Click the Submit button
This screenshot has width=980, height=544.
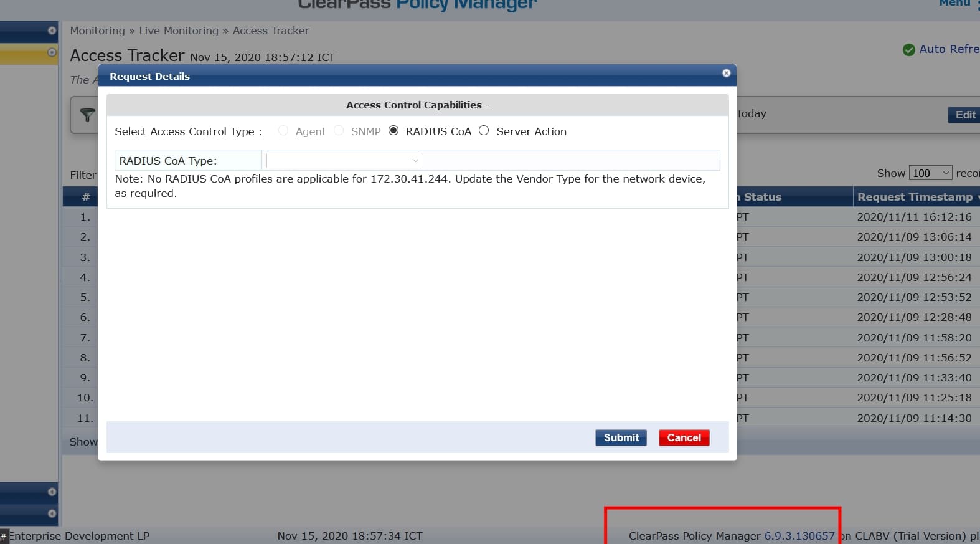pos(621,437)
